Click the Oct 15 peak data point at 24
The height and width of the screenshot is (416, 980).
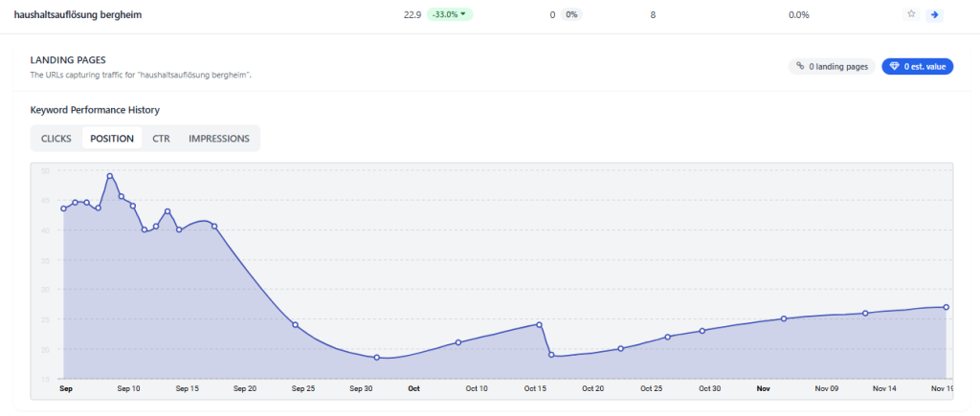click(539, 324)
